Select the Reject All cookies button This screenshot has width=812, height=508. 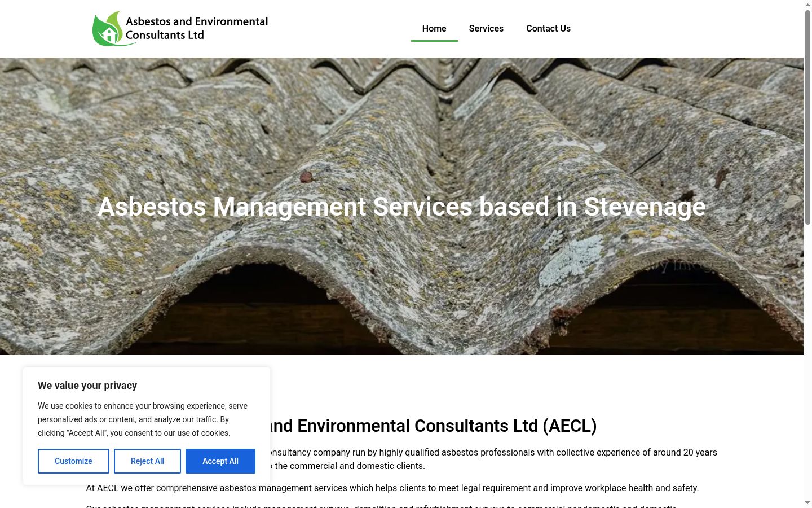147,461
